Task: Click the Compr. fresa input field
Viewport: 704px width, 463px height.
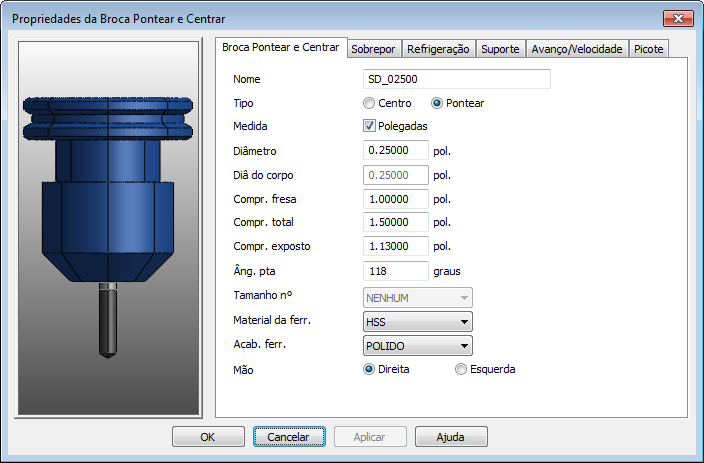Action: (396, 199)
